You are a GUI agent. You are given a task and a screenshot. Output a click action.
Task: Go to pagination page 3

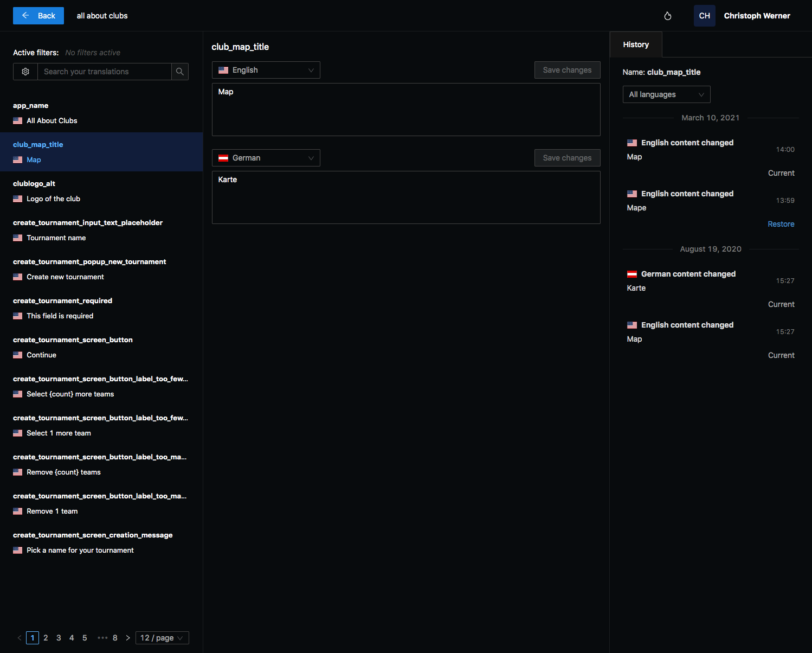point(59,638)
